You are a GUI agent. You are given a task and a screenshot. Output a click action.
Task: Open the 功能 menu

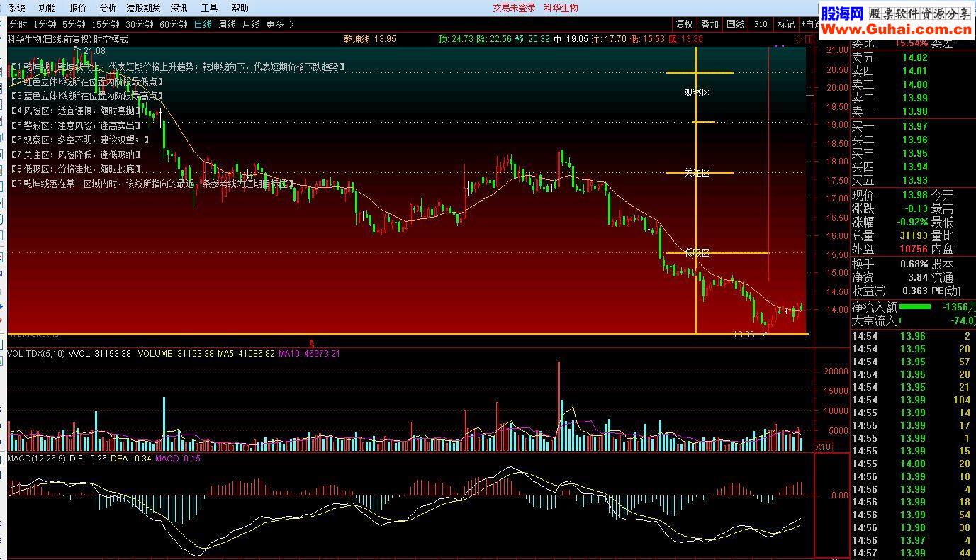tap(47, 8)
